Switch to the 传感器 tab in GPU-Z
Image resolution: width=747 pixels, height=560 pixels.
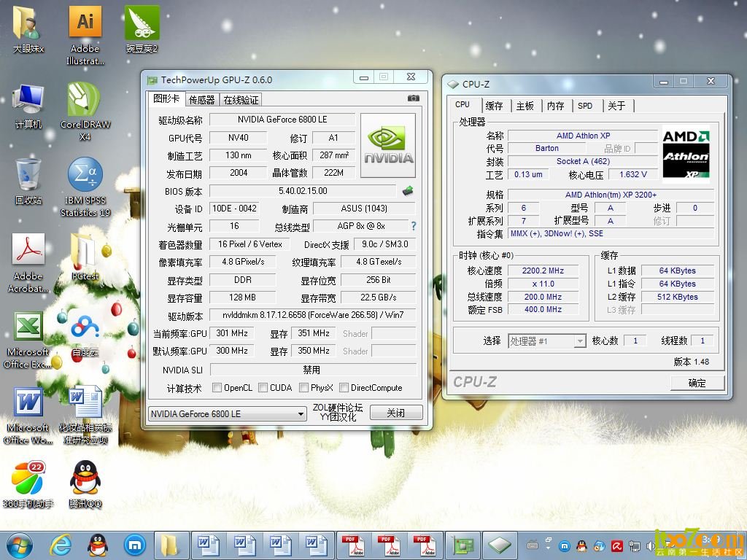click(202, 99)
